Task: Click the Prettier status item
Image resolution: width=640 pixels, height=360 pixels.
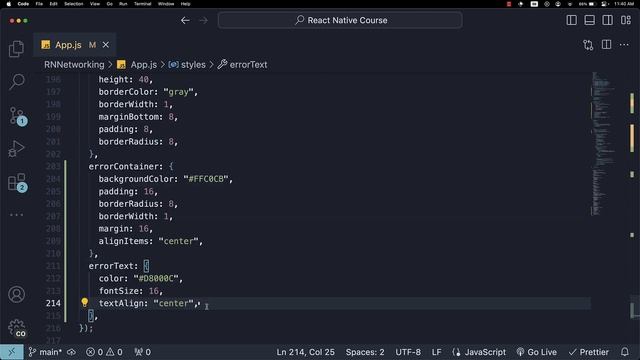Action: 589,352
